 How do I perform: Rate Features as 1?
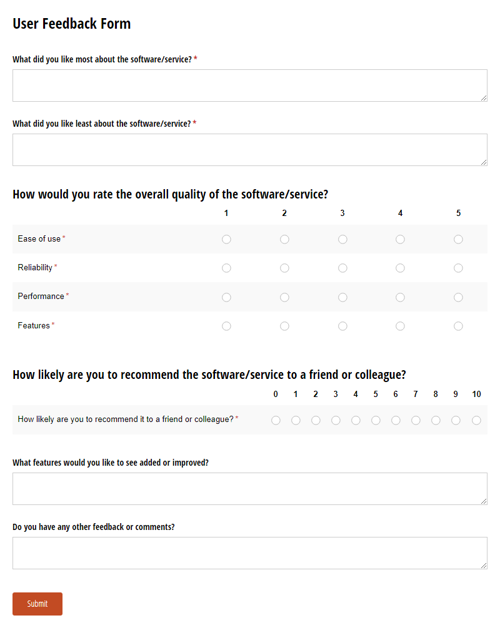pyautogui.click(x=226, y=326)
